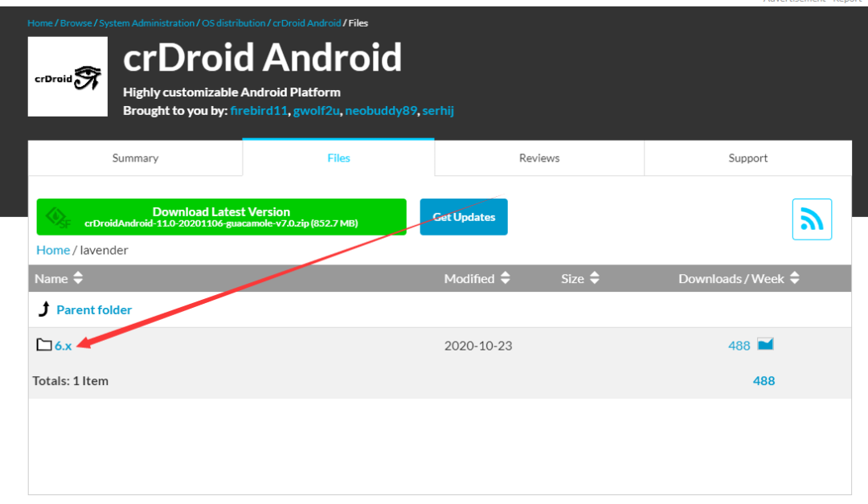Open the serhij author profile link
Image resolution: width=868 pixels, height=504 pixels.
[x=438, y=110]
